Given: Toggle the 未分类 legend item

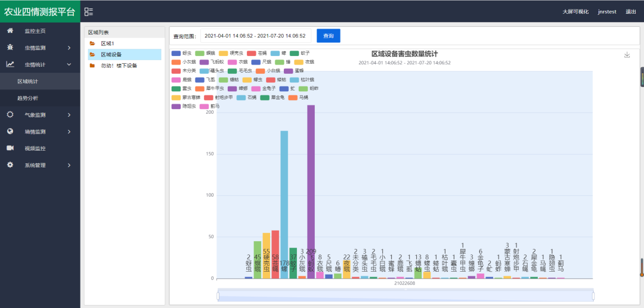Looking at the screenshot, I should [x=184, y=71].
